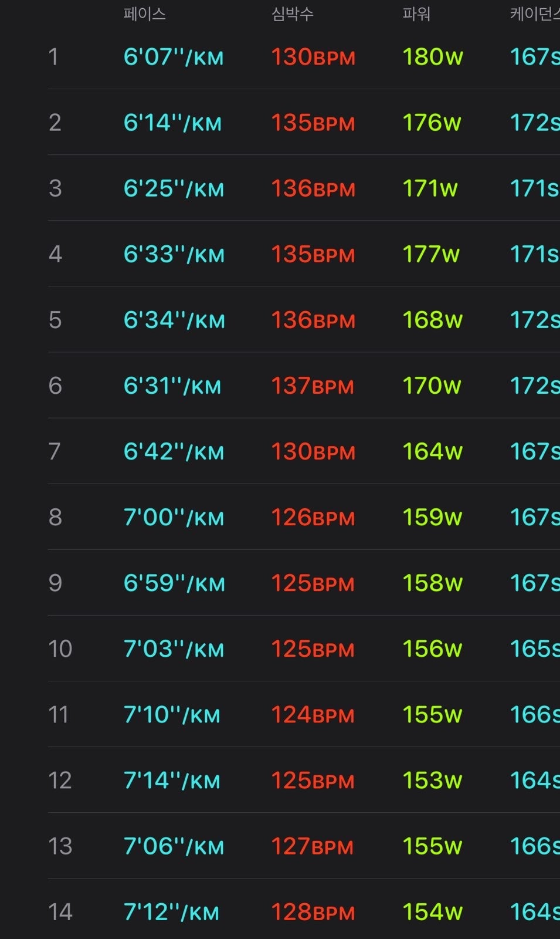Screen dimensions: 560x939
Task: Select the 케이던스 column header
Action: click(x=535, y=13)
